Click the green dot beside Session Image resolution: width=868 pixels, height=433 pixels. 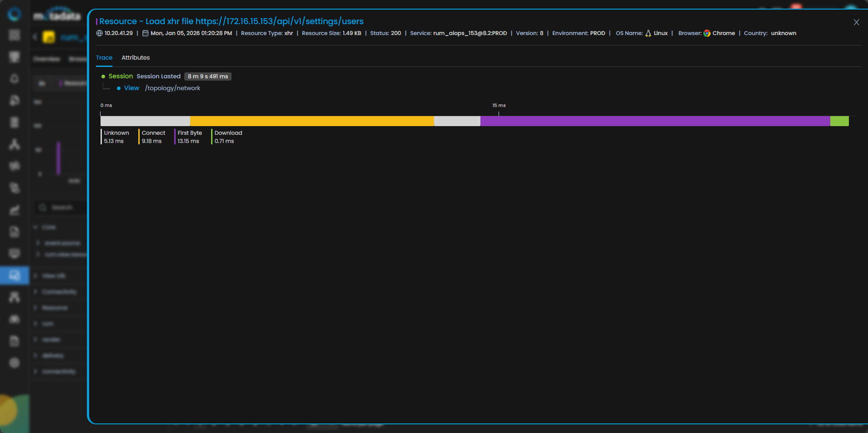pyautogui.click(x=103, y=76)
